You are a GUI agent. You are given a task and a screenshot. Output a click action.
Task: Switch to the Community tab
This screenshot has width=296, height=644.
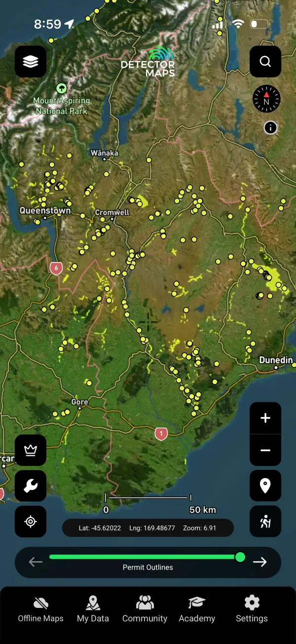point(145,609)
